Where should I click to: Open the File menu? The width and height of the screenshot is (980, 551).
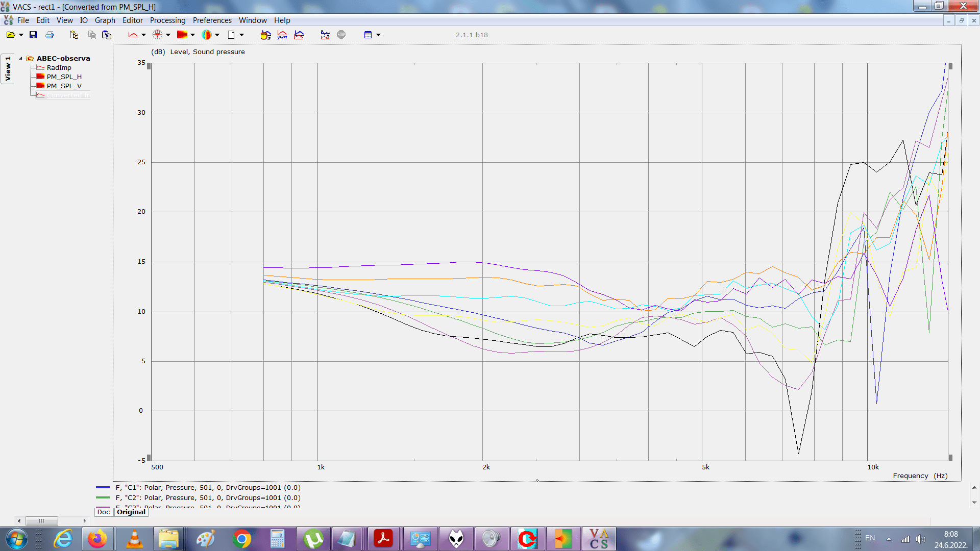coord(23,20)
